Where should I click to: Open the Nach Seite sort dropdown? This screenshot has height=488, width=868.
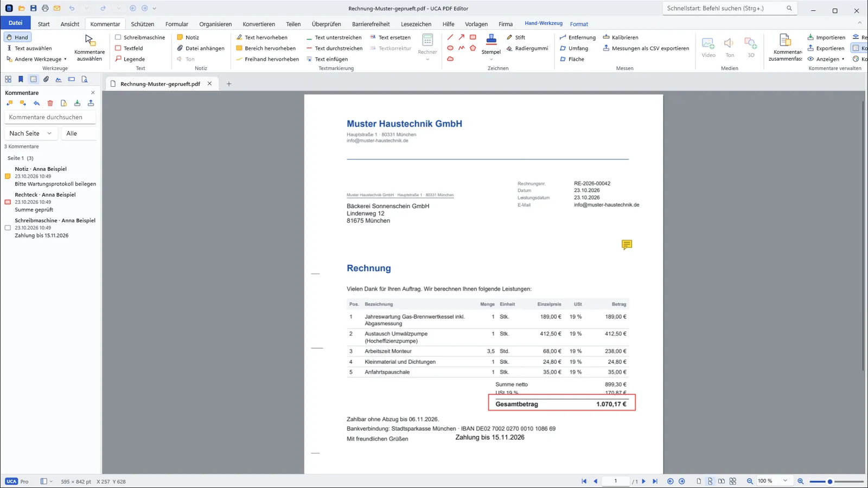coord(30,133)
